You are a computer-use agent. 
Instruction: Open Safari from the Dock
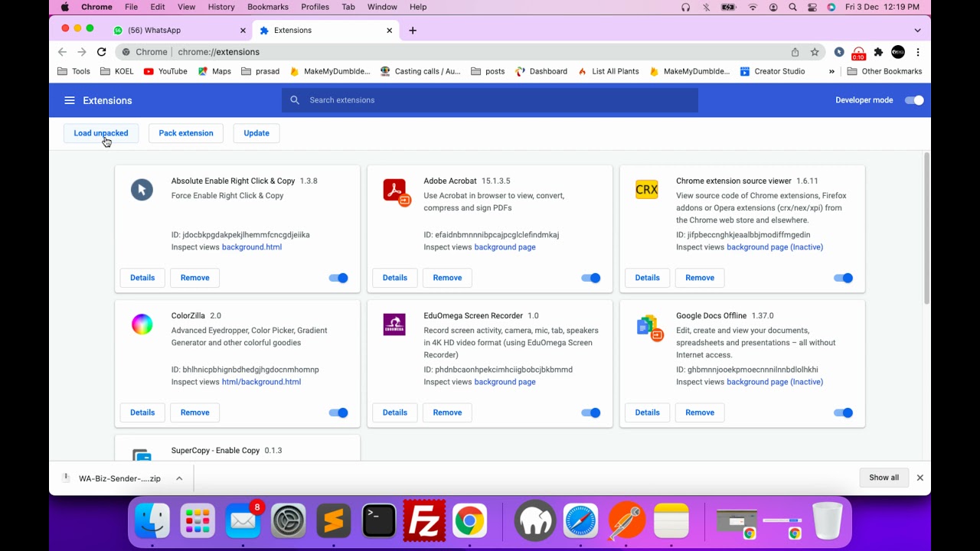[581, 522]
